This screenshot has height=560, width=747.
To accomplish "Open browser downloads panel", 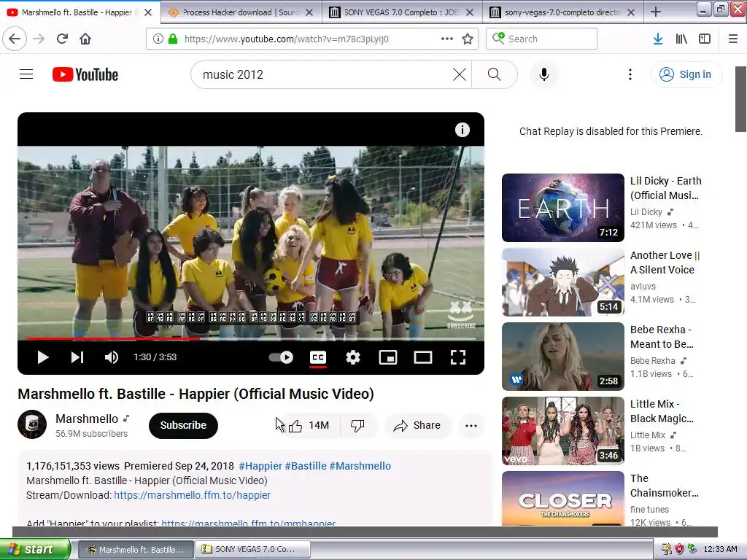I will pos(657,39).
